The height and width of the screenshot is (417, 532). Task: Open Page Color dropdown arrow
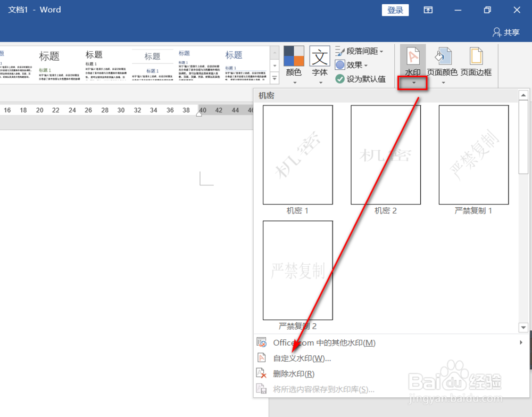click(x=443, y=83)
